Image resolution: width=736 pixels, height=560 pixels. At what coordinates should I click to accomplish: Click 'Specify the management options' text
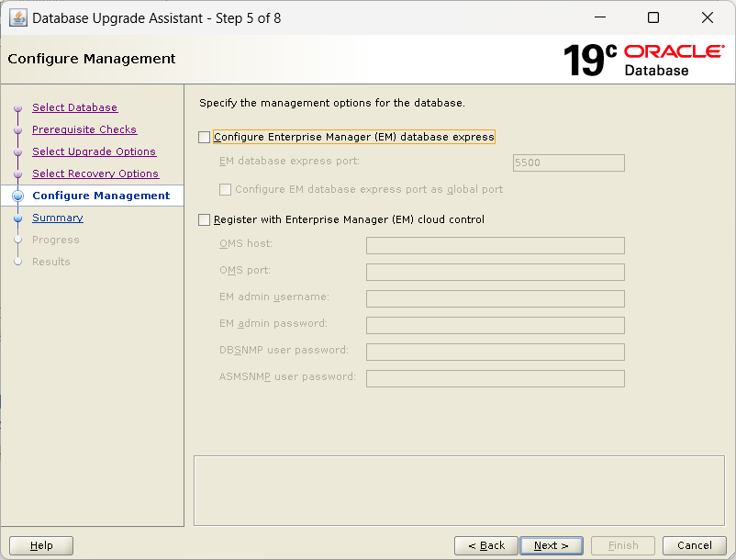point(332,103)
